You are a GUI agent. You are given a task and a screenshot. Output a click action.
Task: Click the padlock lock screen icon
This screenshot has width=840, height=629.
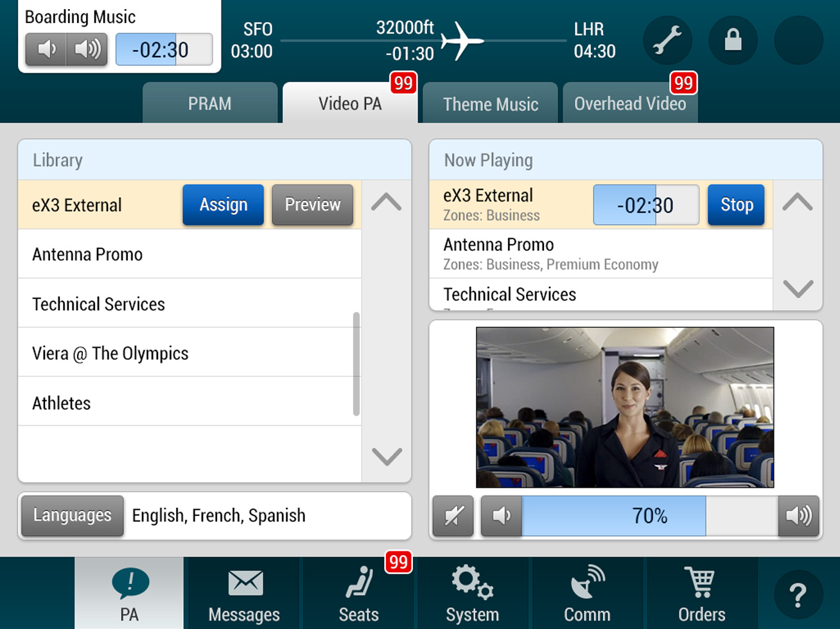point(733,41)
